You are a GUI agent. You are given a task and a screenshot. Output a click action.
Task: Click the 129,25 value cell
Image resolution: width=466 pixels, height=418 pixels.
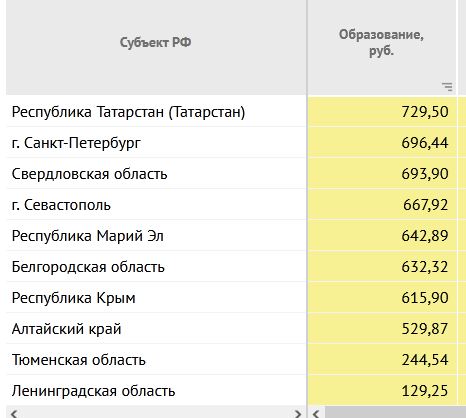tap(382, 391)
